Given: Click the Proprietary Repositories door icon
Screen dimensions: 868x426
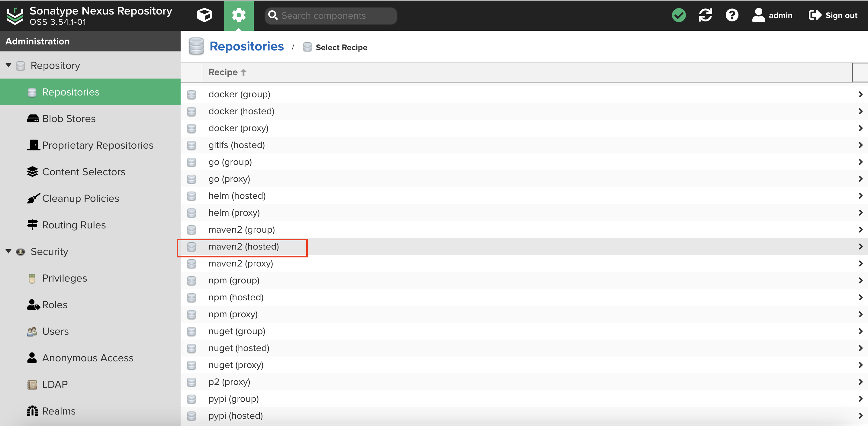Looking at the screenshot, I should [33, 145].
